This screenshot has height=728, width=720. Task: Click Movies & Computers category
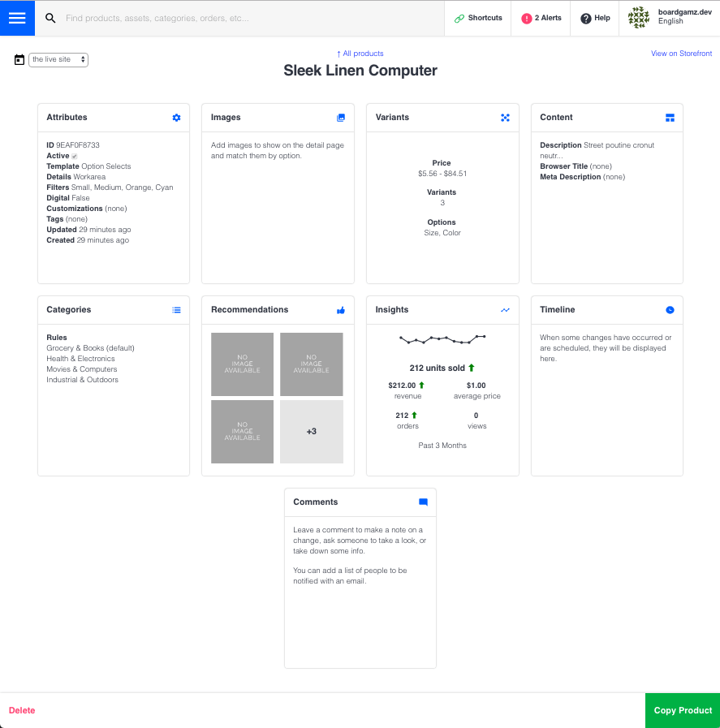tap(82, 369)
